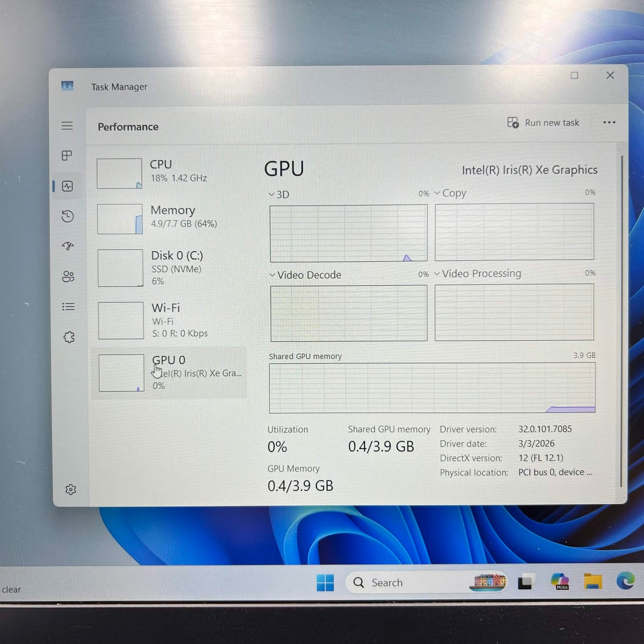Select the Performance page icon
The width and height of the screenshot is (644, 644).
pos(68,186)
